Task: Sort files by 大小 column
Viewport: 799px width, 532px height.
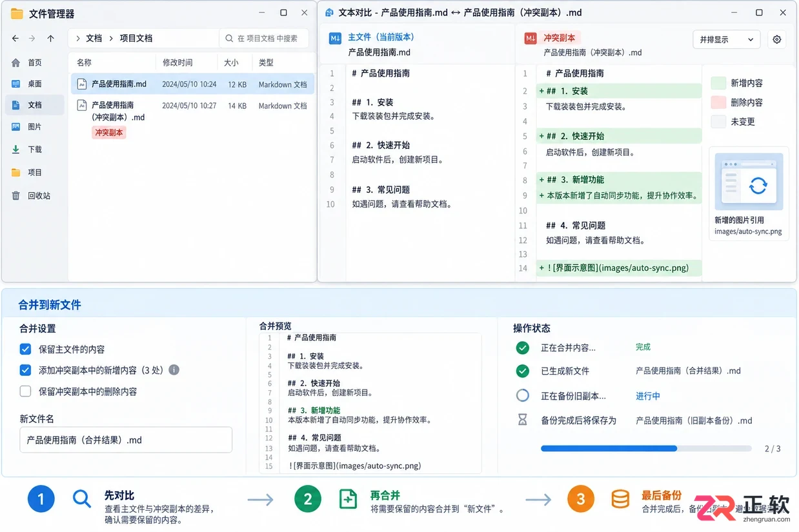Action: [231, 63]
